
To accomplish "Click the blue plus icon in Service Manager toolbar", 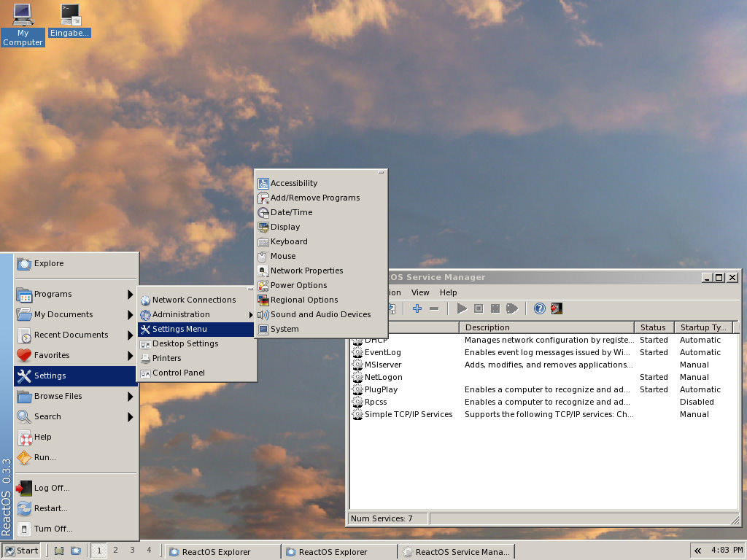I will tap(417, 308).
